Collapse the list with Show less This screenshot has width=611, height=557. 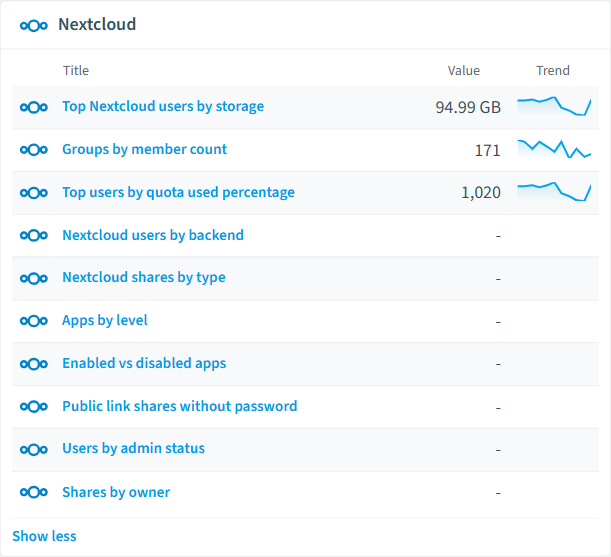click(44, 536)
